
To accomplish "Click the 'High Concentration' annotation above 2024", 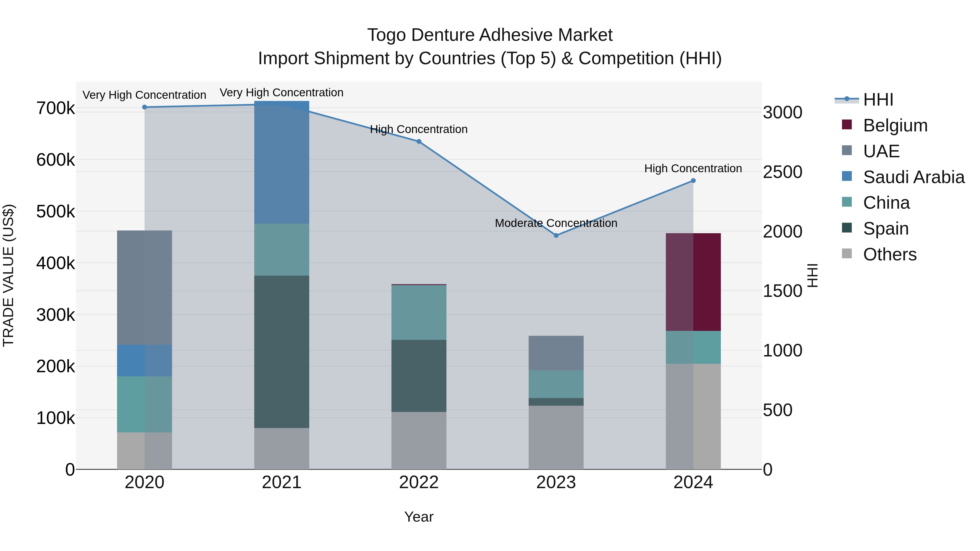I will coord(693,168).
